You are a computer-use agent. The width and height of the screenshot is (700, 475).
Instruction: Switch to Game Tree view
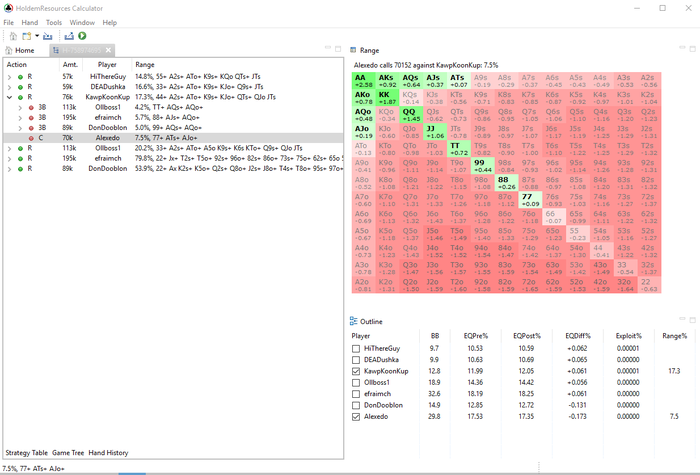[x=68, y=453]
